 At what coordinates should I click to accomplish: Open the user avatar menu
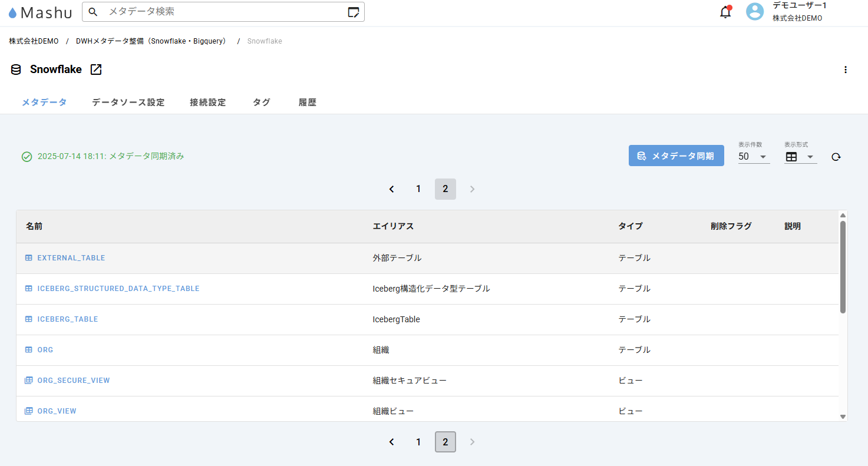tap(755, 12)
